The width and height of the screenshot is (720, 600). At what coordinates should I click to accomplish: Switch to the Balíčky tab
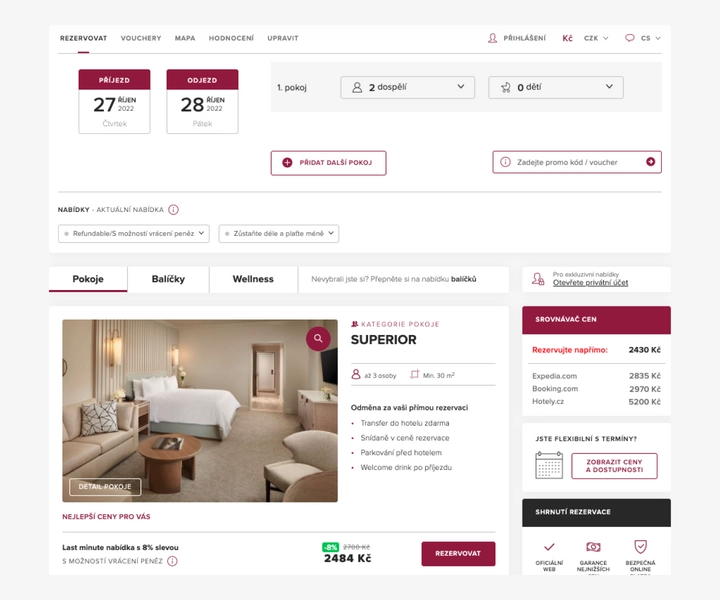click(x=168, y=279)
